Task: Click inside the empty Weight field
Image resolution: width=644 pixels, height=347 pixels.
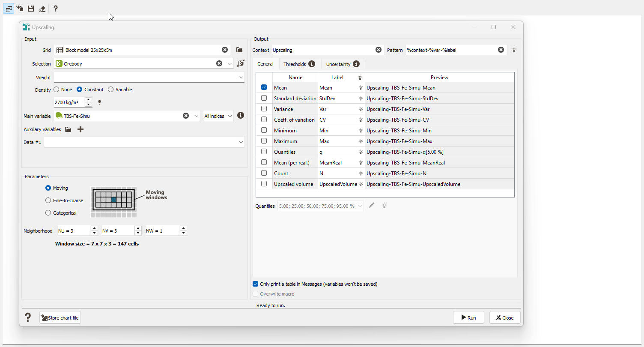Action: (141, 77)
